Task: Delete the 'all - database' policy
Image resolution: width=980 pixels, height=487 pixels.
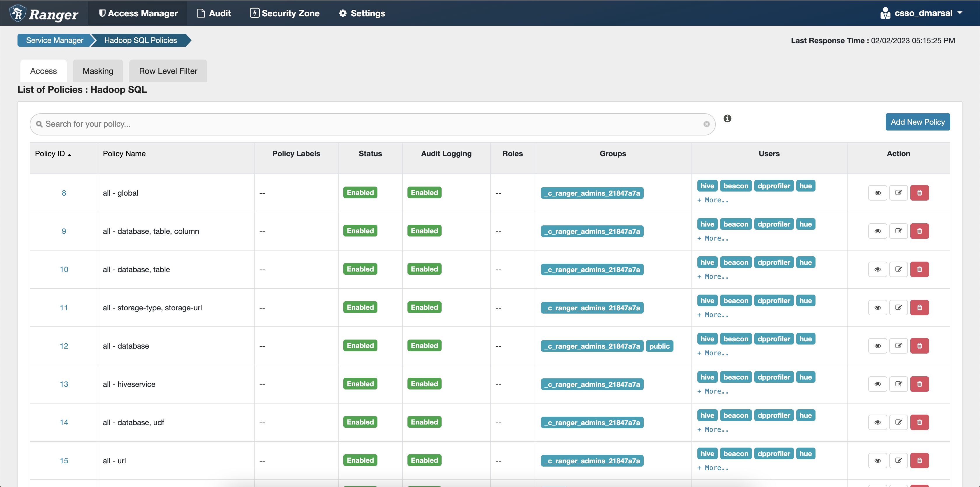Action: tap(919, 346)
